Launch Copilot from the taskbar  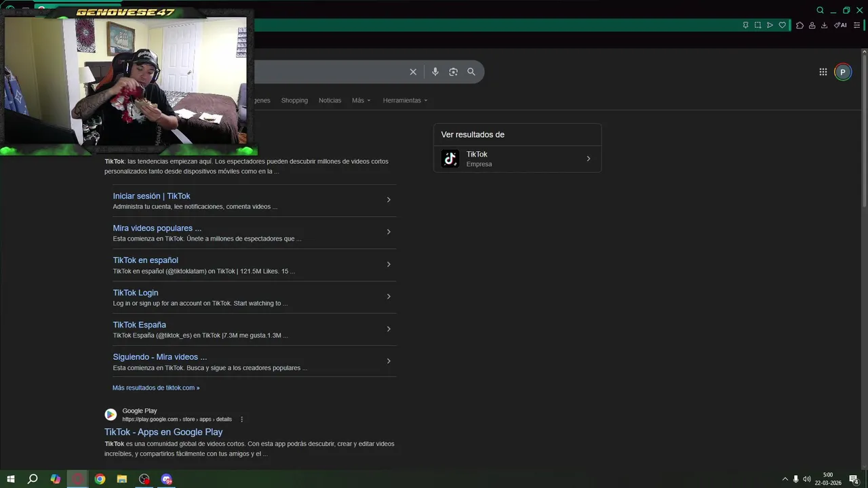(56, 479)
